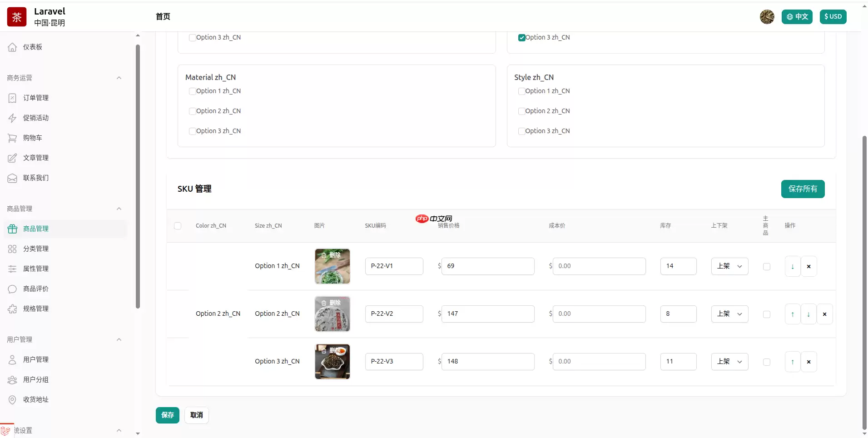Go to 分类管理 in the sidebar
868x438 pixels.
click(x=36, y=249)
